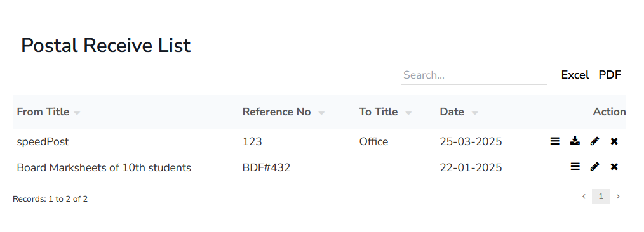The image size is (644, 232).
Task: Delete the speedPost postal record
Action: [x=614, y=141]
